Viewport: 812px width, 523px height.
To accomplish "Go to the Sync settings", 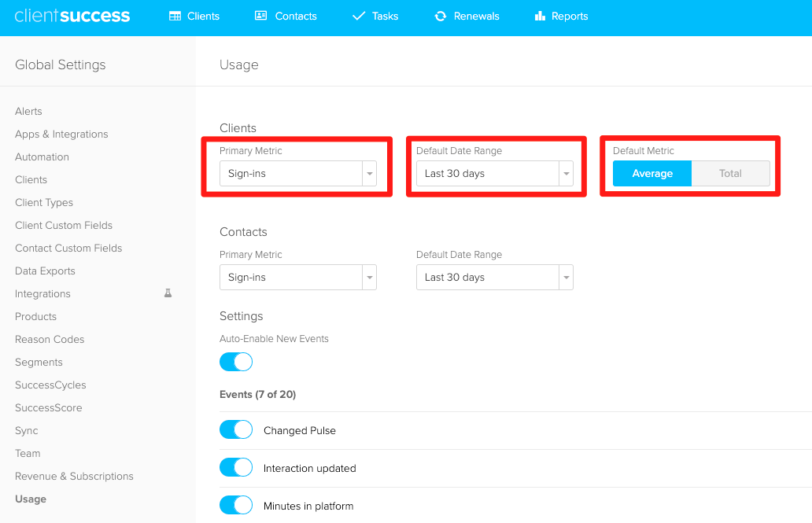I will [x=27, y=430].
